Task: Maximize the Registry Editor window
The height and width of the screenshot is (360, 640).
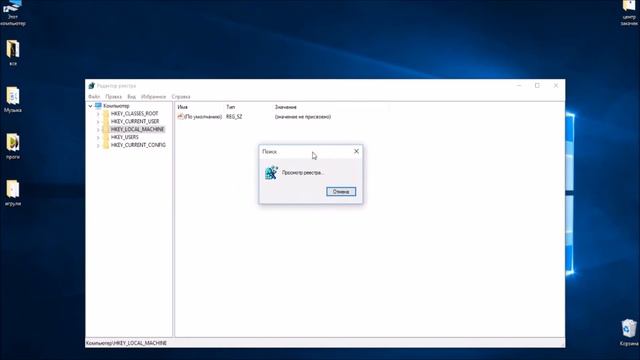Action: click(537, 85)
